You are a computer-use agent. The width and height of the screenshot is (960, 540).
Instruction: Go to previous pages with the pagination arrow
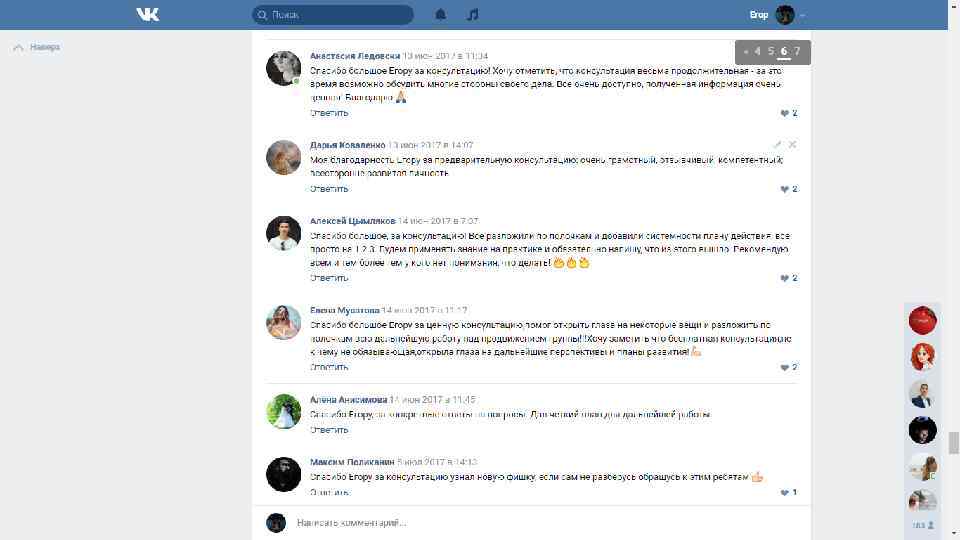pyautogui.click(x=745, y=52)
